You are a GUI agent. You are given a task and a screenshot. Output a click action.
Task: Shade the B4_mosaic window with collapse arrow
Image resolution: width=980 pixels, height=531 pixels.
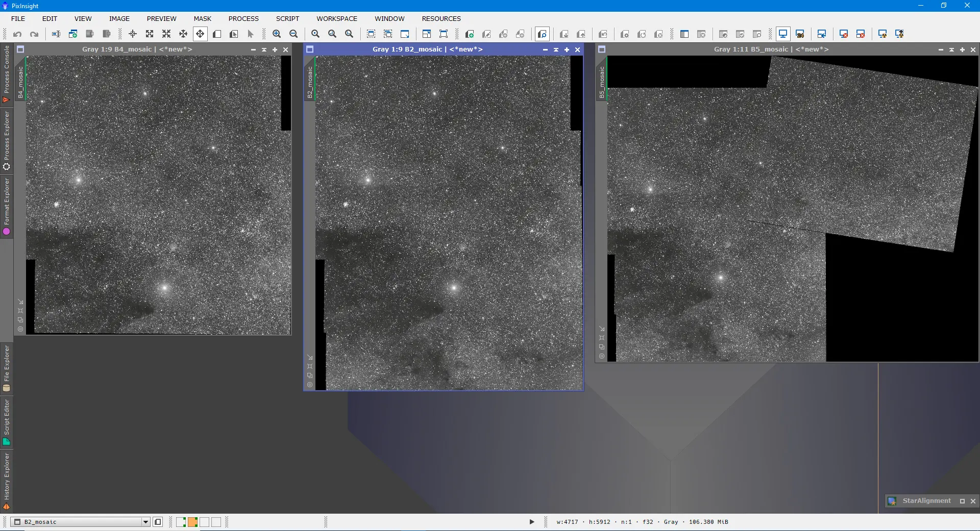point(264,49)
